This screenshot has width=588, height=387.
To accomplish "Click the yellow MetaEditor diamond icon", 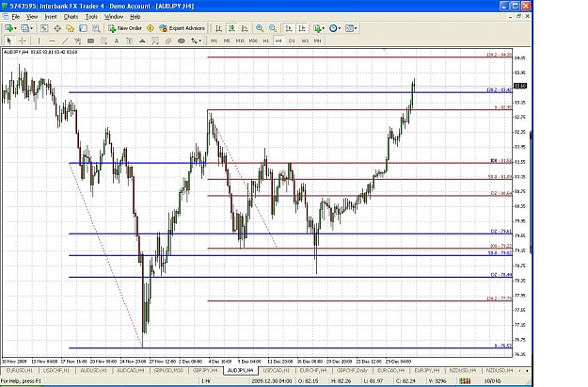I will (x=151, y=28).
